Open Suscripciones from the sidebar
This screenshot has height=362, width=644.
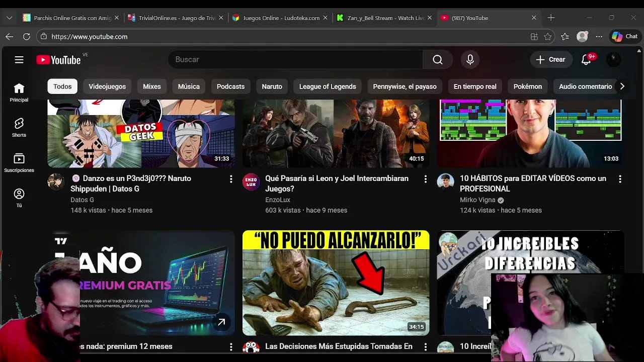click(19, 163)
